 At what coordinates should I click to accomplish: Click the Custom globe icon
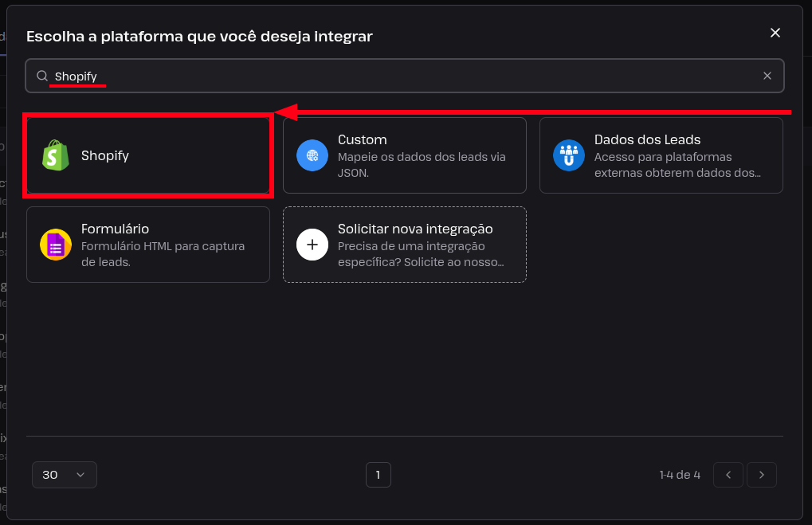click(312, 155)
